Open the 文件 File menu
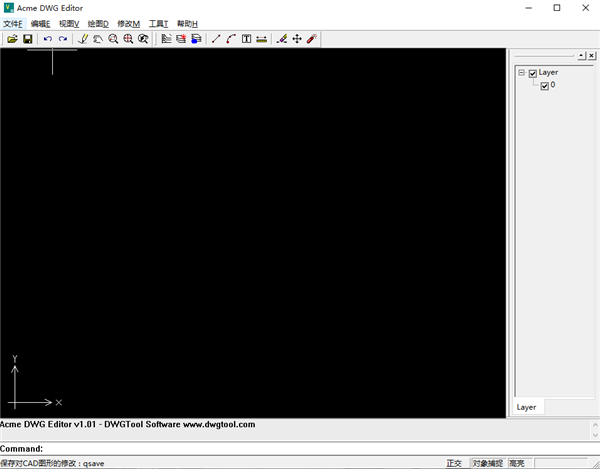 [12, 23]
